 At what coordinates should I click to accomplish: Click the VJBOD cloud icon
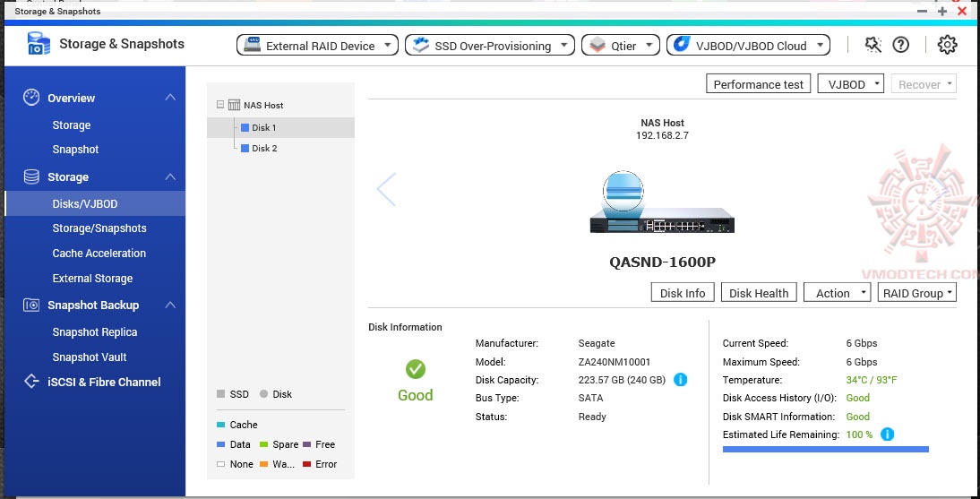coord(682,45)
